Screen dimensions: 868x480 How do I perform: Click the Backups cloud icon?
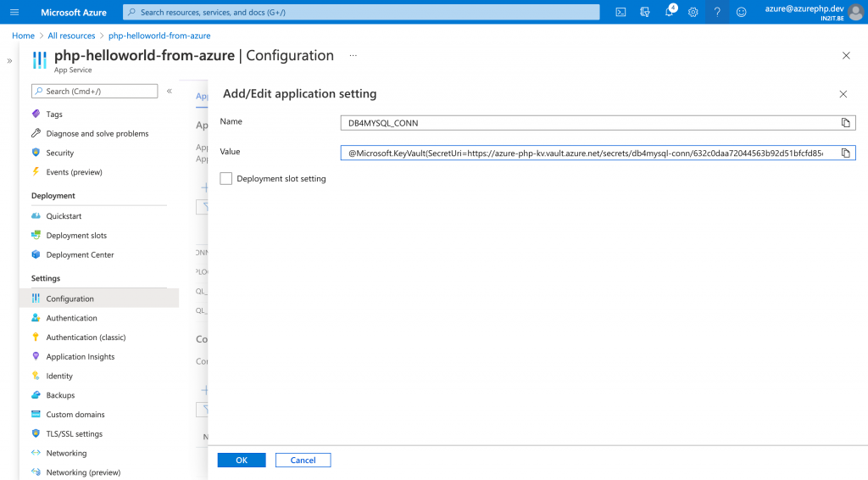click(x=36, y=394)
